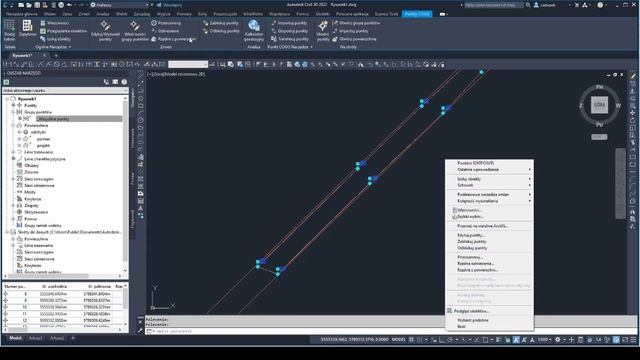Click the undo arrow in quick access toolbar
The height and width of the screenshot is (360, 640).
69,5
